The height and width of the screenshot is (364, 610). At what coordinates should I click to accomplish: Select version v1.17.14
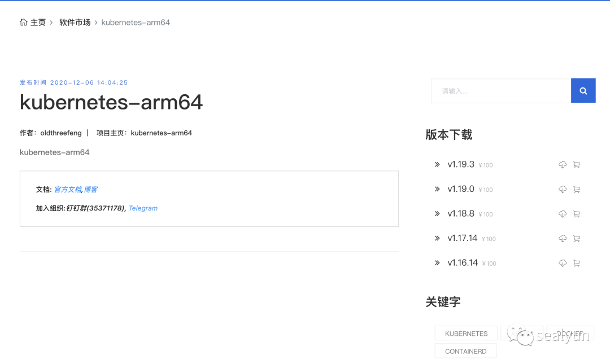463,238
